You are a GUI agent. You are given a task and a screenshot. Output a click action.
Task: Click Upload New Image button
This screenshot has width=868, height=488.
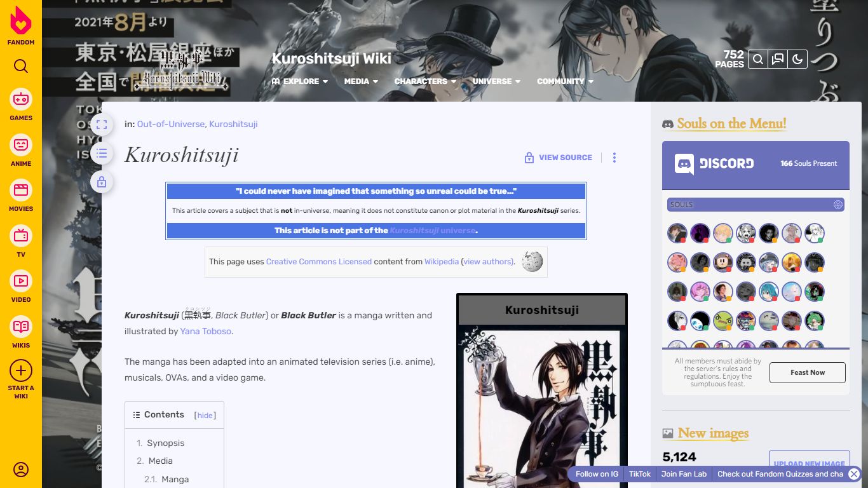tap(809, 464)
